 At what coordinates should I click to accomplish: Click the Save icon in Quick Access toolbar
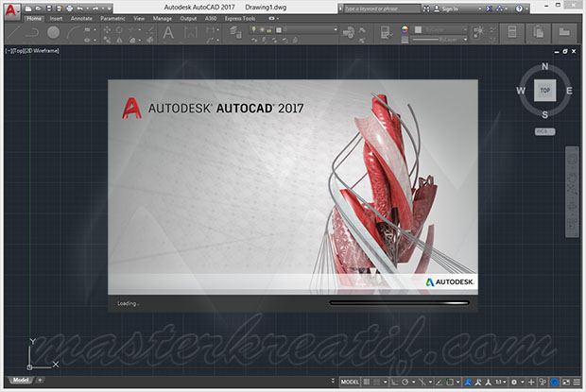point(49,9)
